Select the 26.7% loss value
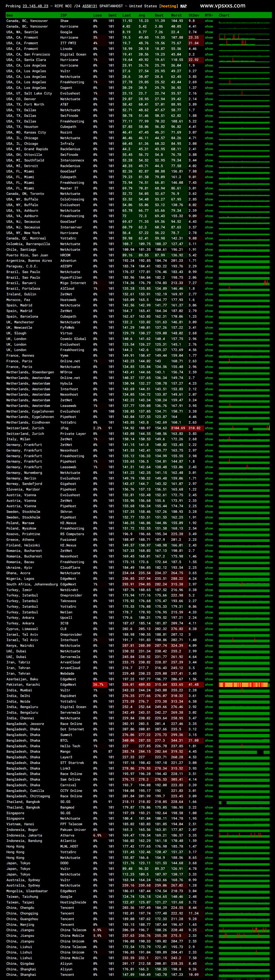Screen dimensions: 275x980 pyautogui.click(x=98, y=684)
